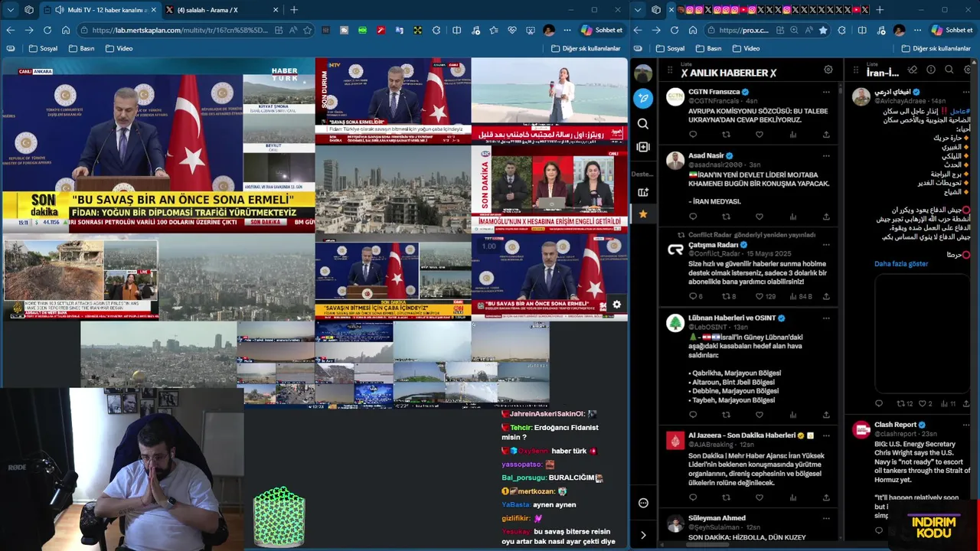Add a column in X Pro sidebar
Image resolution: width=980 pixels, height=551 pixels.
point(643,147)
